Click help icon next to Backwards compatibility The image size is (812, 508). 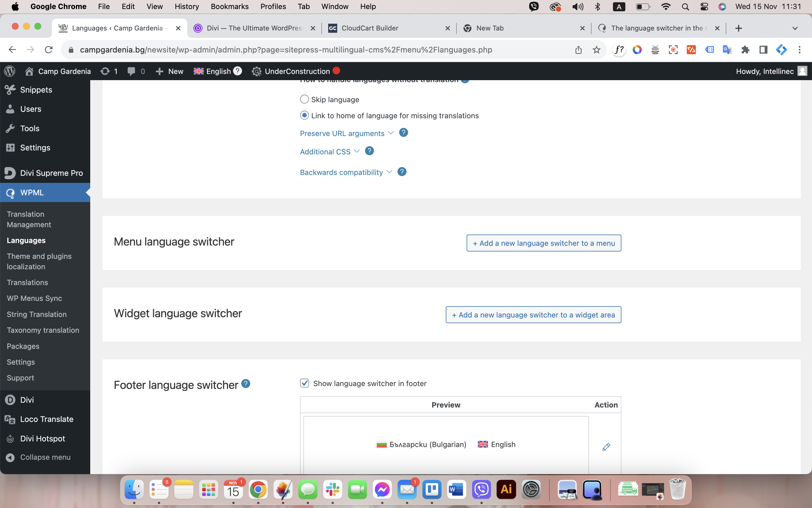tap(402, 172)
